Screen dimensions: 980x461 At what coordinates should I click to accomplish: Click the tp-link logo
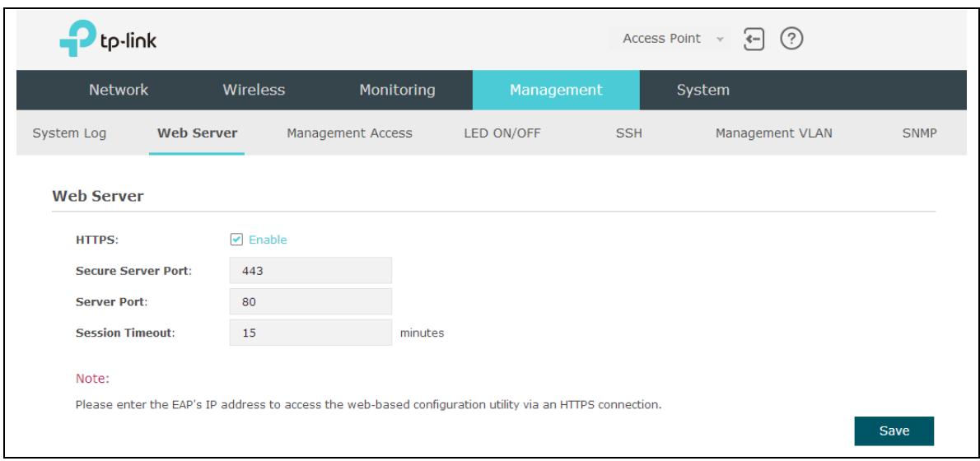108,39
